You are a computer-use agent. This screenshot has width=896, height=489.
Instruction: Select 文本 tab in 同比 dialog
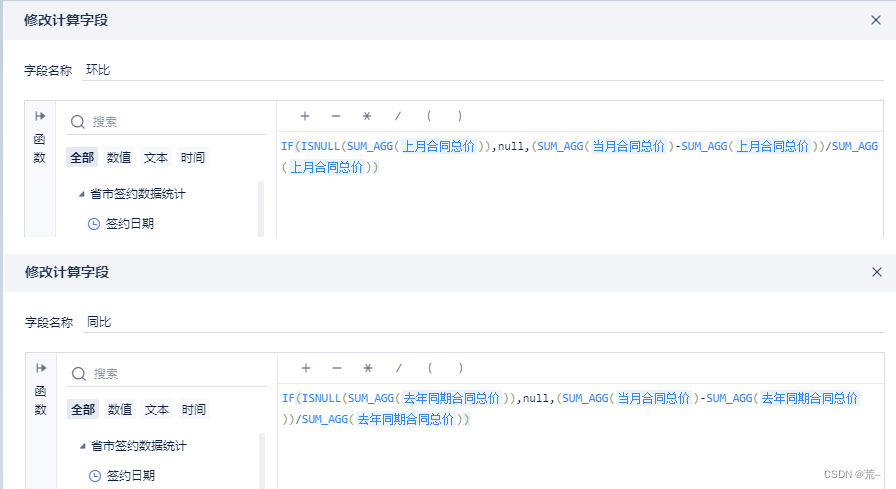tap(157, 409)
